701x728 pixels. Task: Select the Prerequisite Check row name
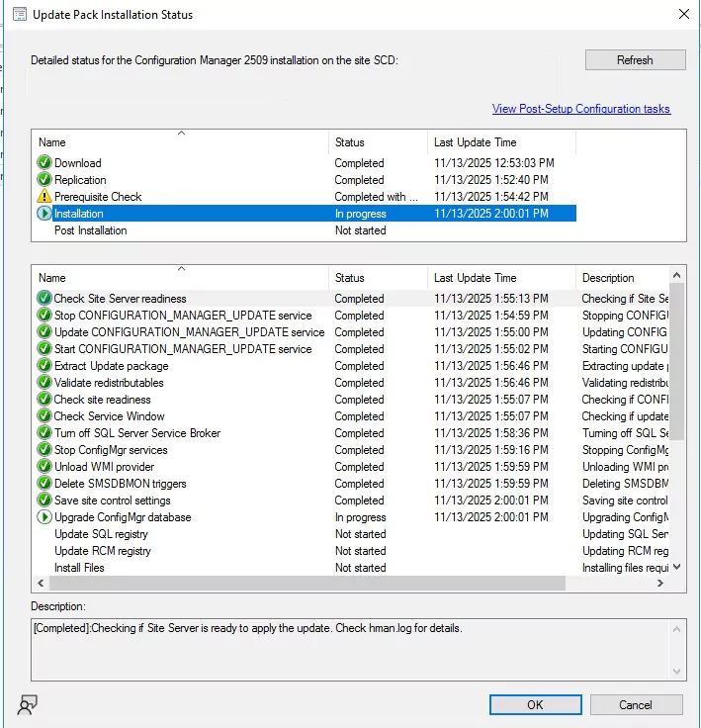pyautogui.click(x=98, y=197)
